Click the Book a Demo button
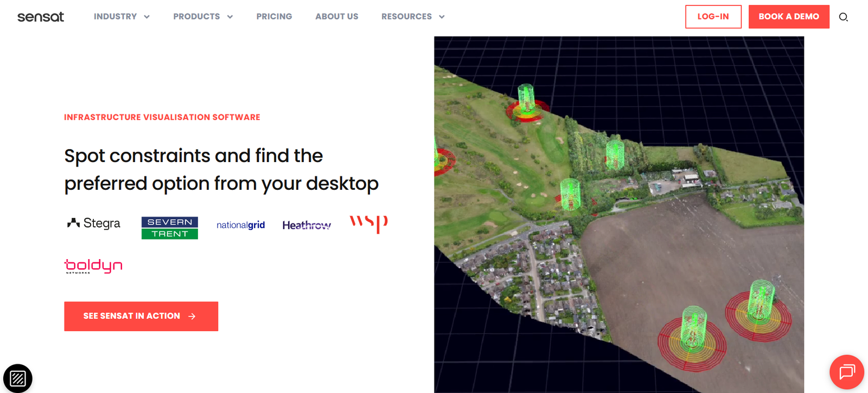Image resolution: width=868 pixels, height=393 pixels. (x=788, y=17)
